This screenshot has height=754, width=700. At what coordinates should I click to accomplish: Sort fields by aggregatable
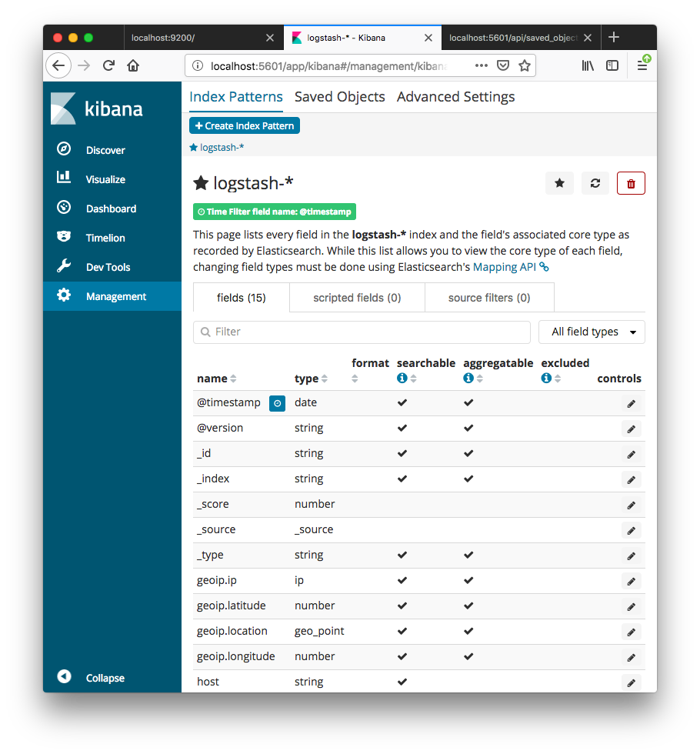click(480, 379)
